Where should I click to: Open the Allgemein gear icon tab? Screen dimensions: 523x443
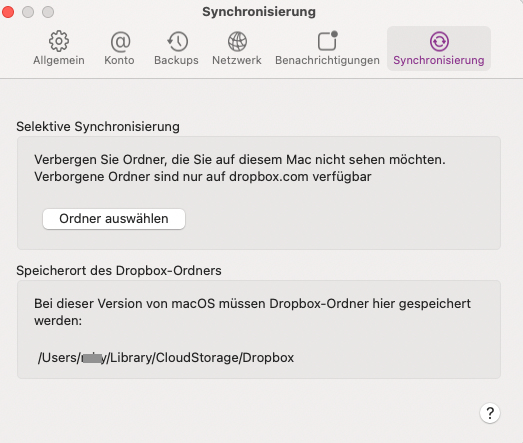(59, 41)
